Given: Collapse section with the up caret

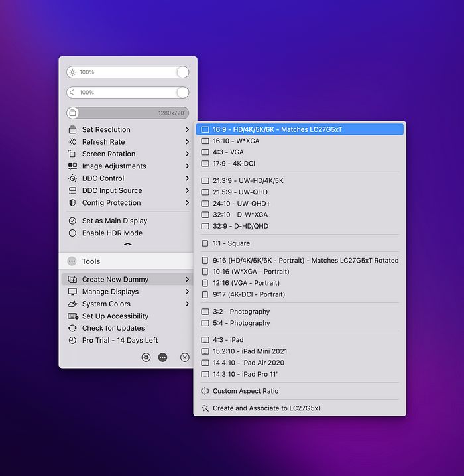Looking at the screenshot, I should 128,244.
